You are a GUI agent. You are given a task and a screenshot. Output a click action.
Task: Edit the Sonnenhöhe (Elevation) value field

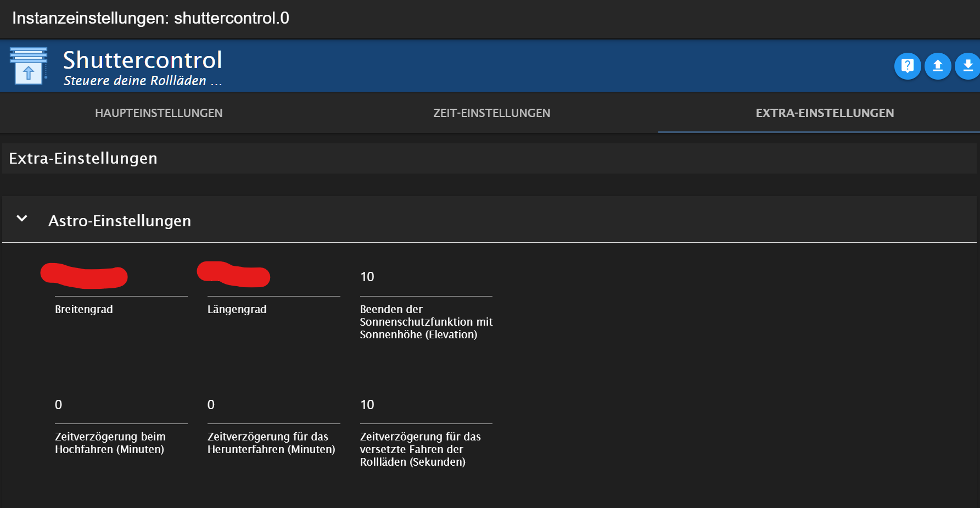pos(426,277)
